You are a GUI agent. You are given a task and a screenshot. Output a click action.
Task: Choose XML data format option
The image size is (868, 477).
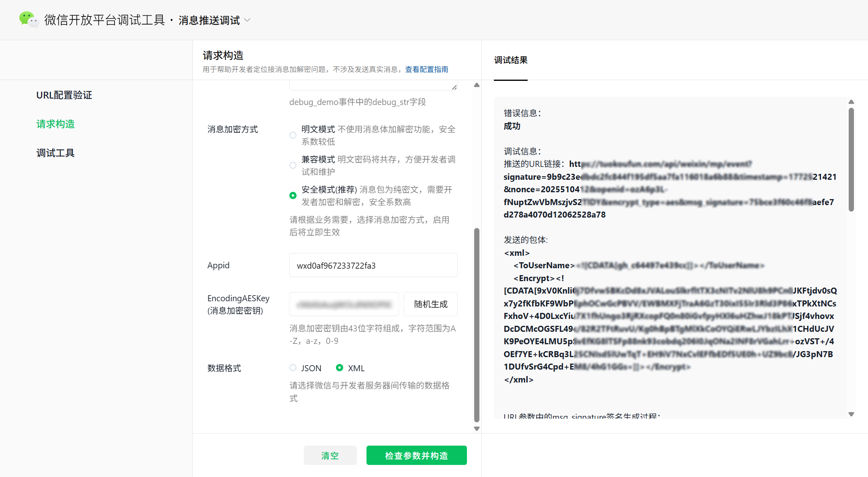tap(340, 368)
